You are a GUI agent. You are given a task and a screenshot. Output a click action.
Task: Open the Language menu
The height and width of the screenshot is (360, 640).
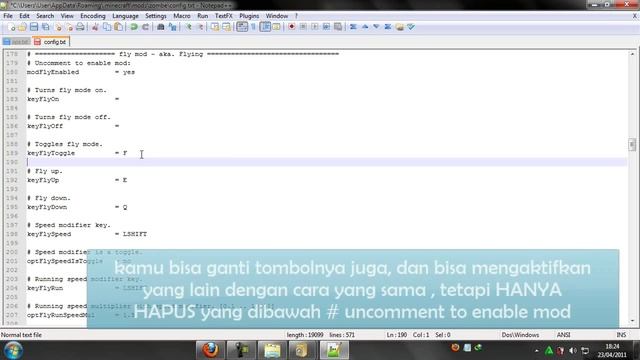125,16
